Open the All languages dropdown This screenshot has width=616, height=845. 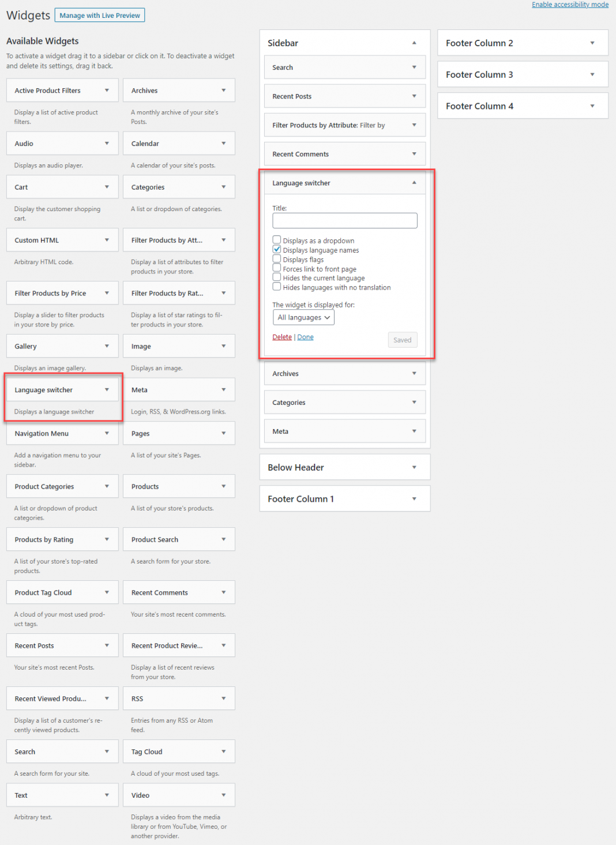tap(303, 318)
